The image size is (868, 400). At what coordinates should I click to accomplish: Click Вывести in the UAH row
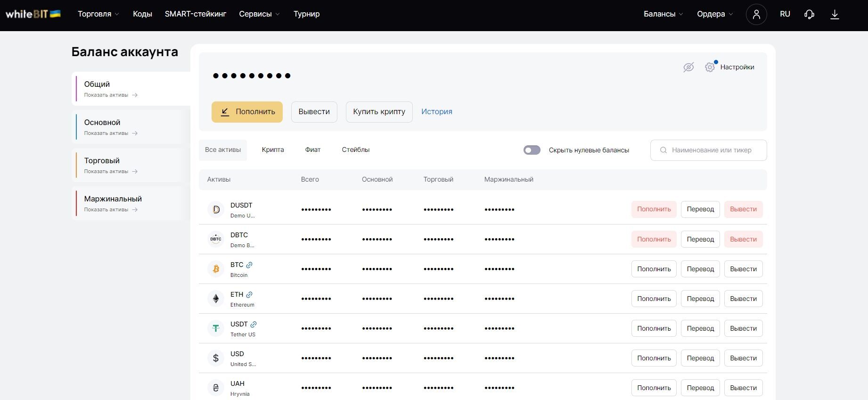744,388
